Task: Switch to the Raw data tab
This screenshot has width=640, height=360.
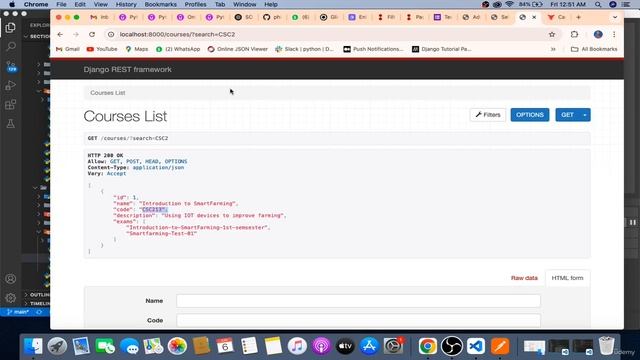Action: pyautogui.click(x=524, y=278)
